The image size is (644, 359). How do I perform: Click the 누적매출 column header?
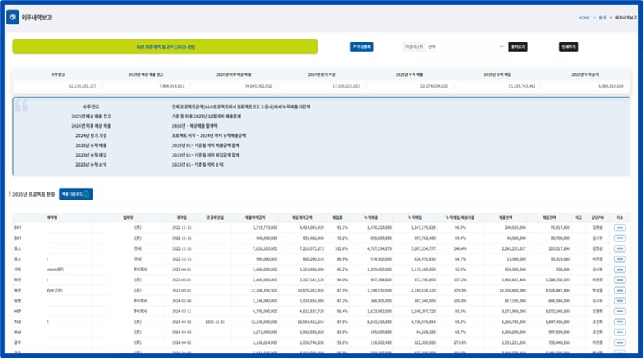(372, 215)
